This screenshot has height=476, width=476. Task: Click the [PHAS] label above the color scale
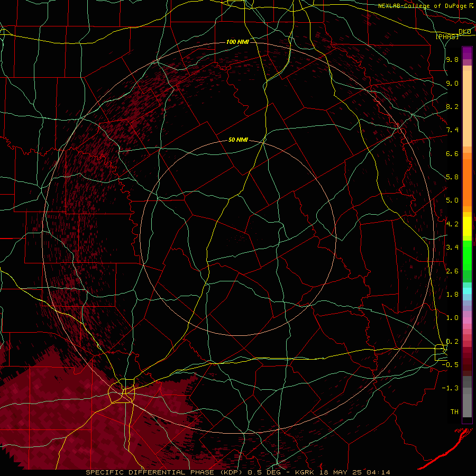447,36
